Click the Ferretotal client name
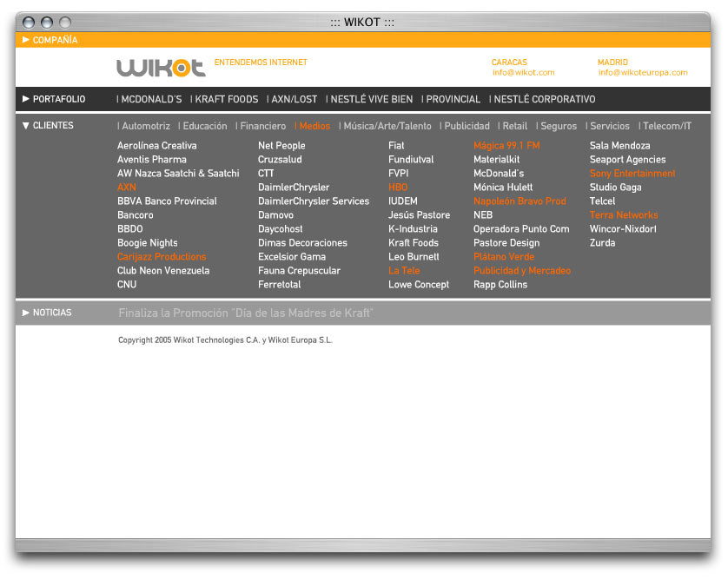Screen dimensions: 728x580 pyautogui.click(x=280, y=285)
